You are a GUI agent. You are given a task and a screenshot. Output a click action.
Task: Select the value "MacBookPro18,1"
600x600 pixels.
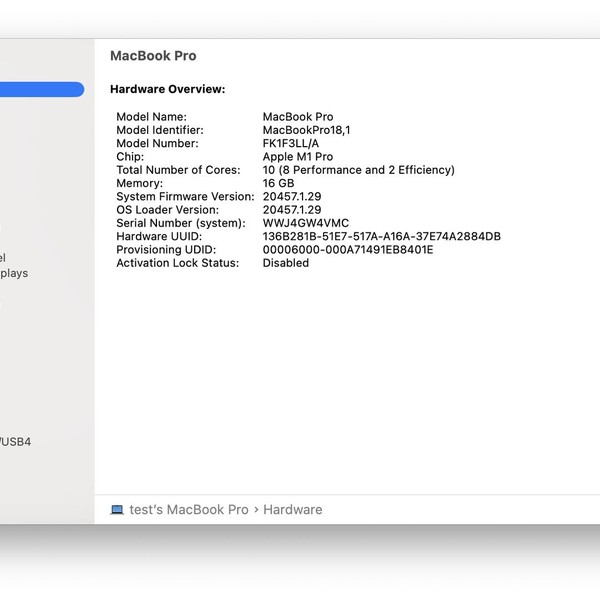(306, 130)
